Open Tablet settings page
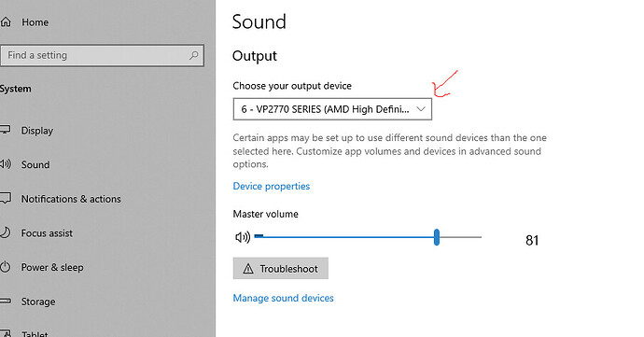Image resolution: width=644 pixels, height=337 pixels. coord(35,333)
